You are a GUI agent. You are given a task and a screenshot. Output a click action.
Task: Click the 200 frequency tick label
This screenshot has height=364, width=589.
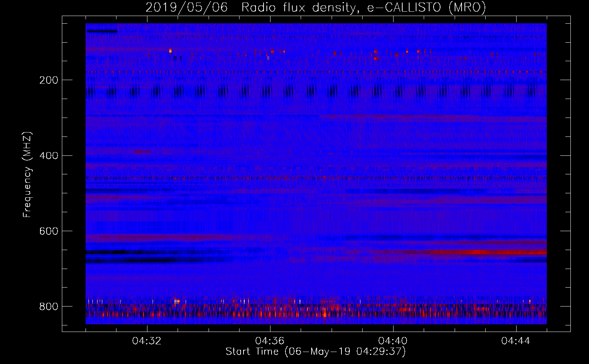pyautogui.click(x=49, y=80)
